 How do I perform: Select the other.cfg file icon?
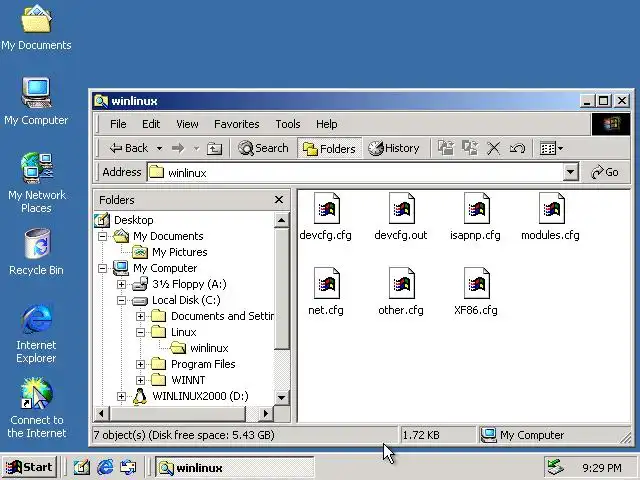point(402,283)
